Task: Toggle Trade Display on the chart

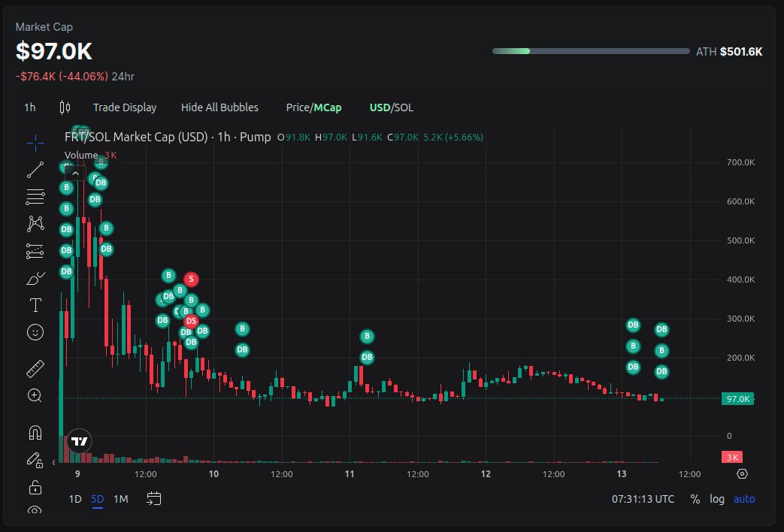Action: tap(125, 107)
